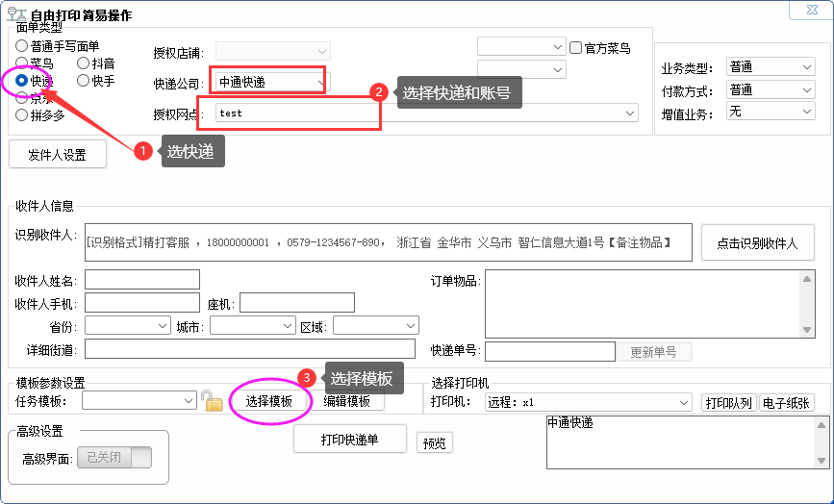The width and height of the screenshot is (834, 504).
Task: Choose the 抖音 radio option
Action: [84, 63]
